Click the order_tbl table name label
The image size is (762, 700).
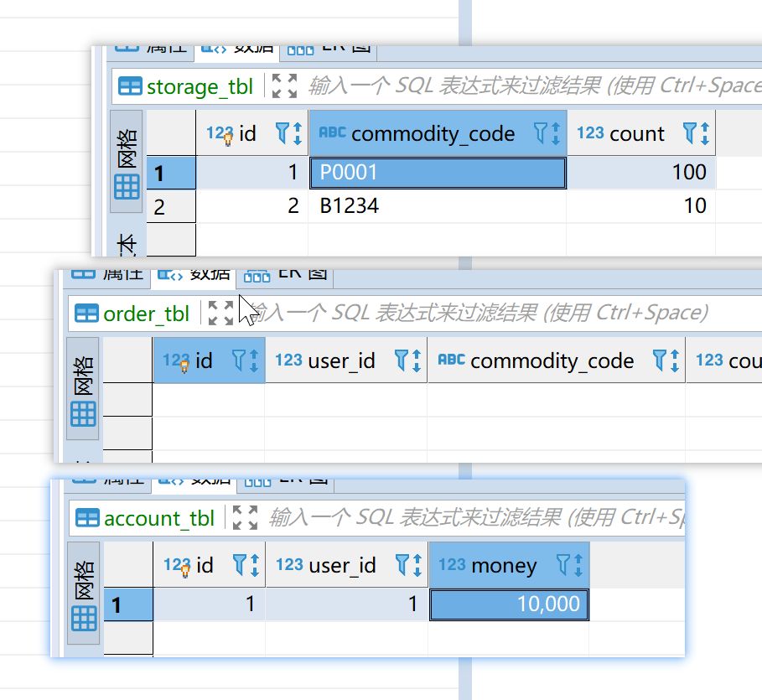pos(146,314)
